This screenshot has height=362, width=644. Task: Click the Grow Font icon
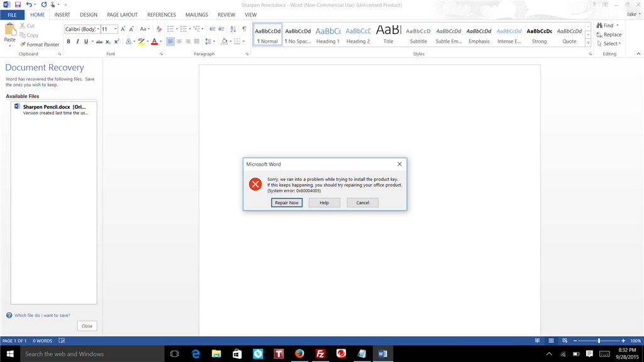pos(123,29)
